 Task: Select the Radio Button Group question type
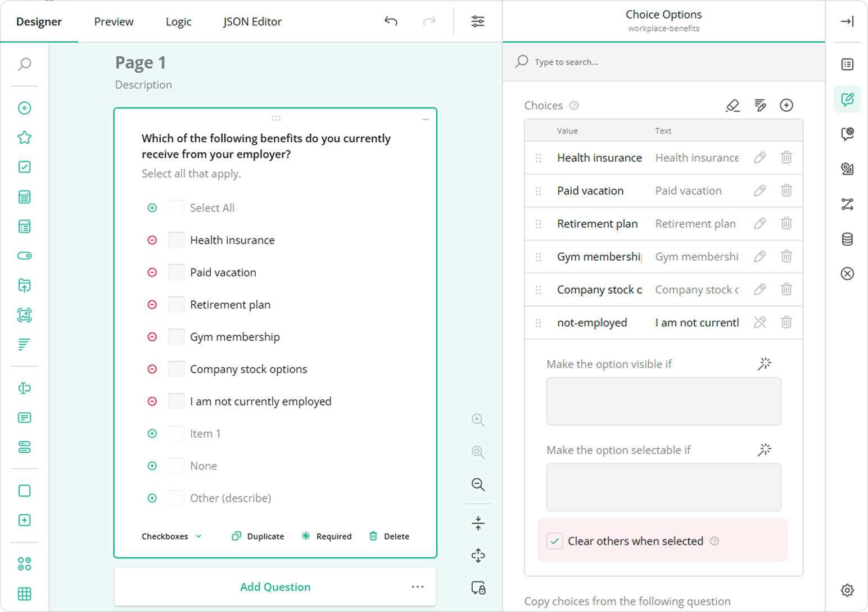[x=24, y=108]
